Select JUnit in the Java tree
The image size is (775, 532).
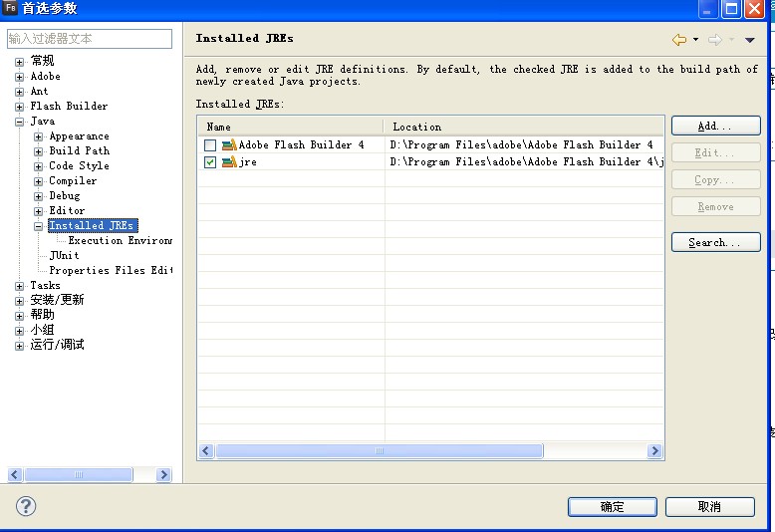point(65,255)
